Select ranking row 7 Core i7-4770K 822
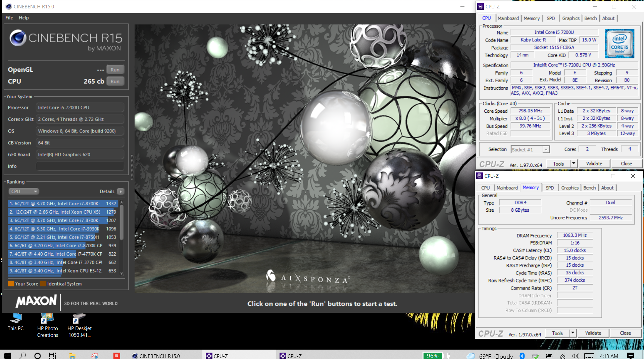Screen dimensions: 644x359 coord(63,254)
